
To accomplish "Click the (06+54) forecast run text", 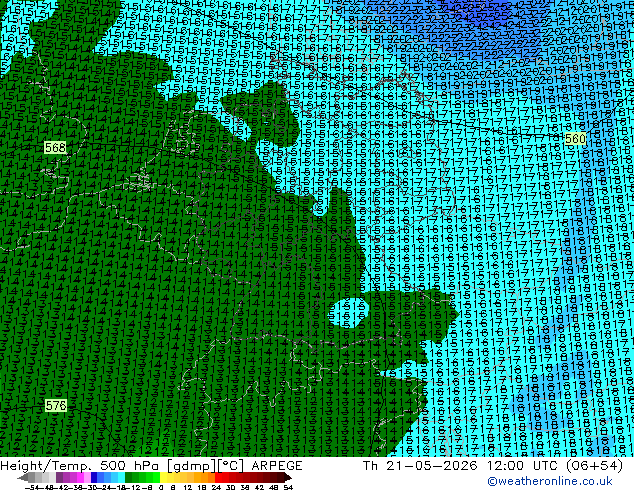I will 594,466.
